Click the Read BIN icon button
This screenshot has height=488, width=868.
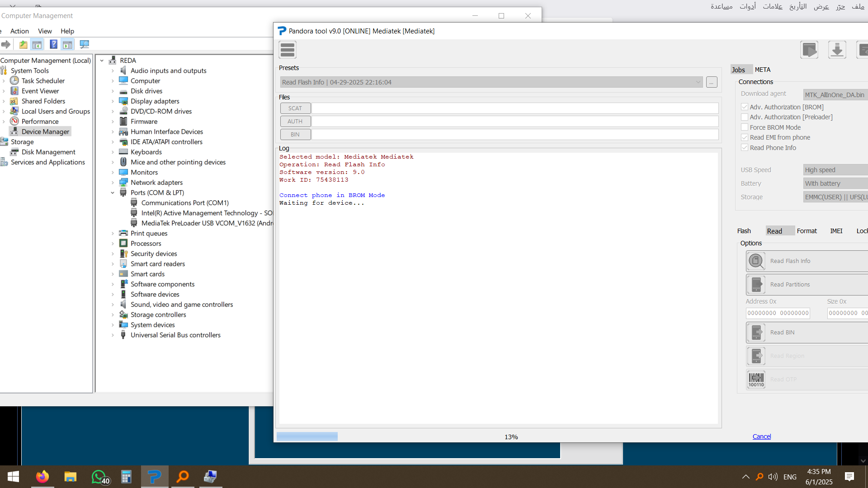pyautogui.click(x=756, y=332)
